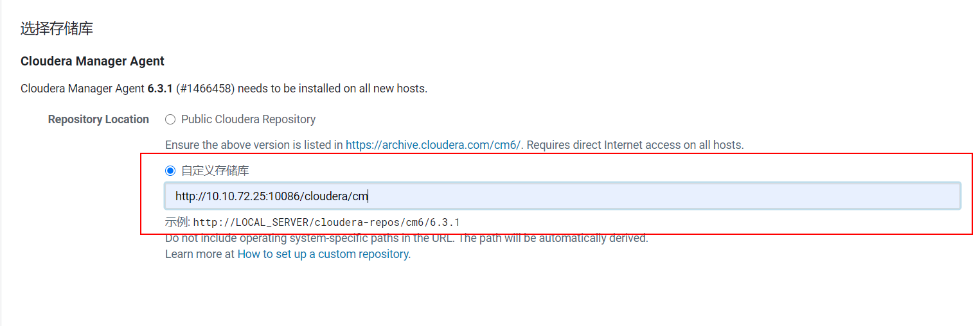Screen dimensions: 980x326
Task: Open the archive.cloudera.com/cm6 link
Action: pyautogui.click(x=433, y=145)
